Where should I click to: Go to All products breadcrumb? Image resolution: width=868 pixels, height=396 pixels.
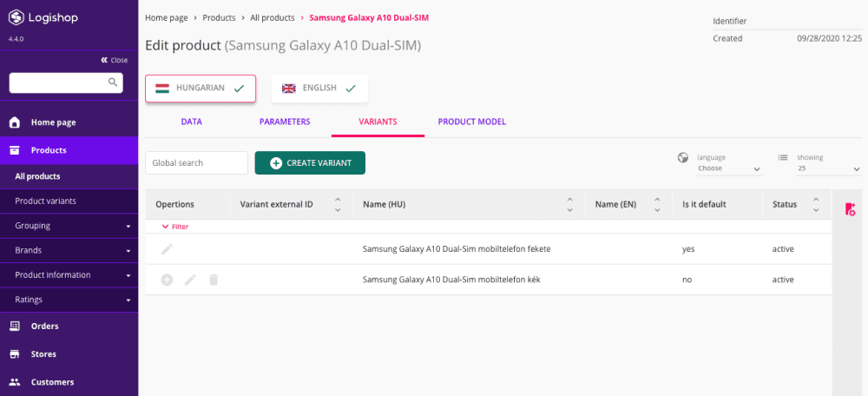pos(273,17)
